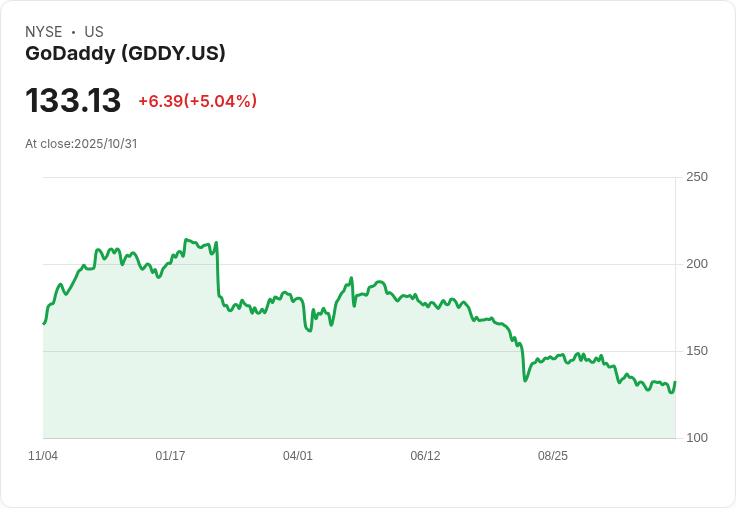Image resolution: width=736 pixels, height=508 pixels.
Task: Click the 200 y-axis price label
Action: coord(696,264)
